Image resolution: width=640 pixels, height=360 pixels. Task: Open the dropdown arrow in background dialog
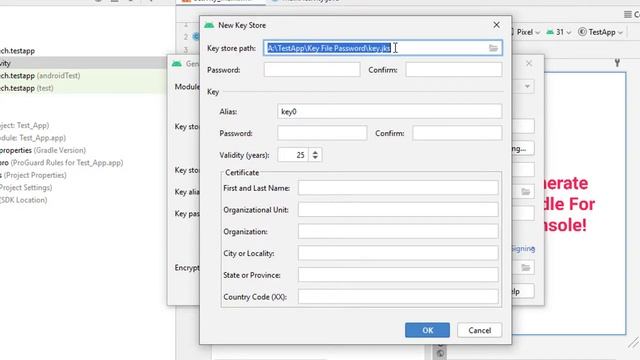coord(527,87)
